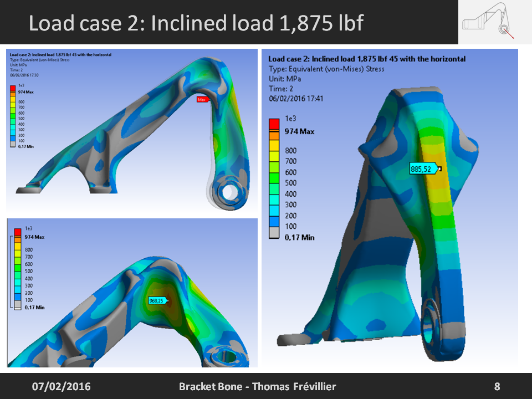Click the timestamp "06/02/2016 17:41"

(296, 99)
